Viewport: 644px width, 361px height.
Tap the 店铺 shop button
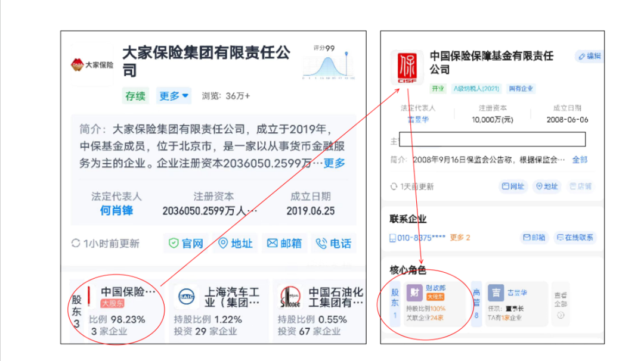[580, 186]
